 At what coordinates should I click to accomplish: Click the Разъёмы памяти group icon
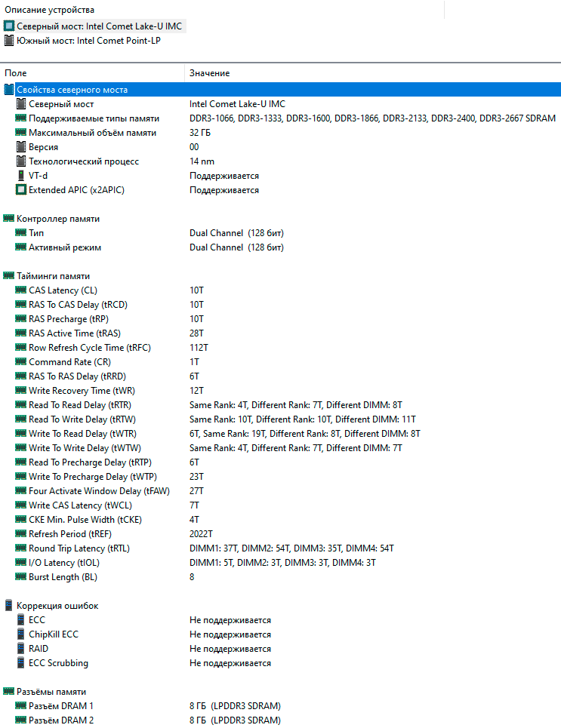9,691
